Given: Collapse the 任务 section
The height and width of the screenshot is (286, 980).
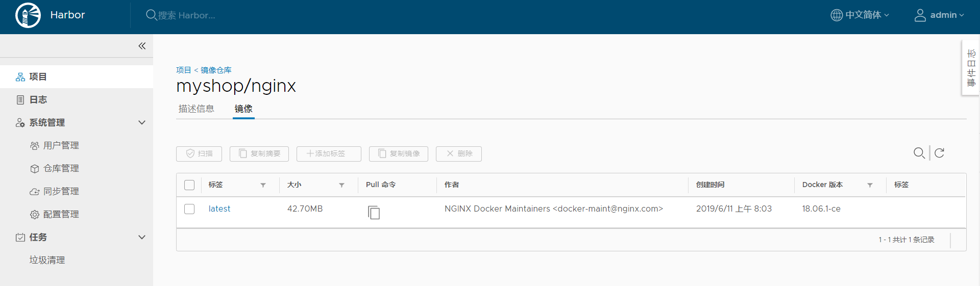Looking at the screenshot, I should pos(142,237).
